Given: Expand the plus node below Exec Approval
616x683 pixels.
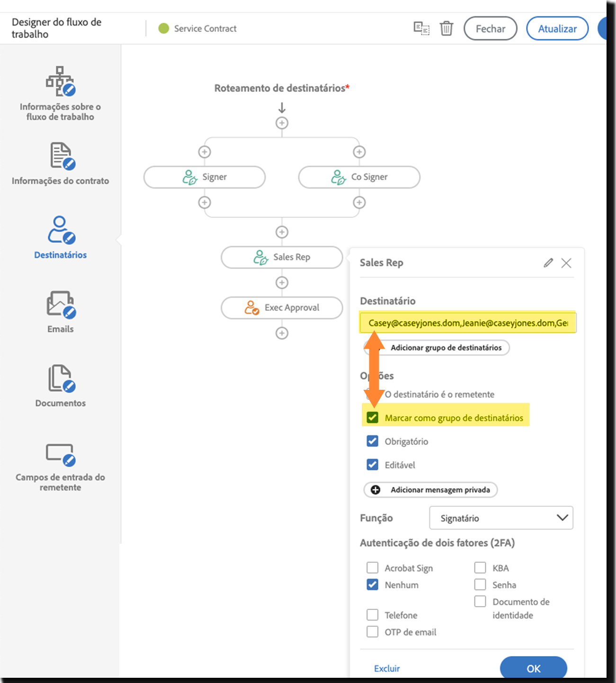Looking at the screenshot, I should (282, 333).
